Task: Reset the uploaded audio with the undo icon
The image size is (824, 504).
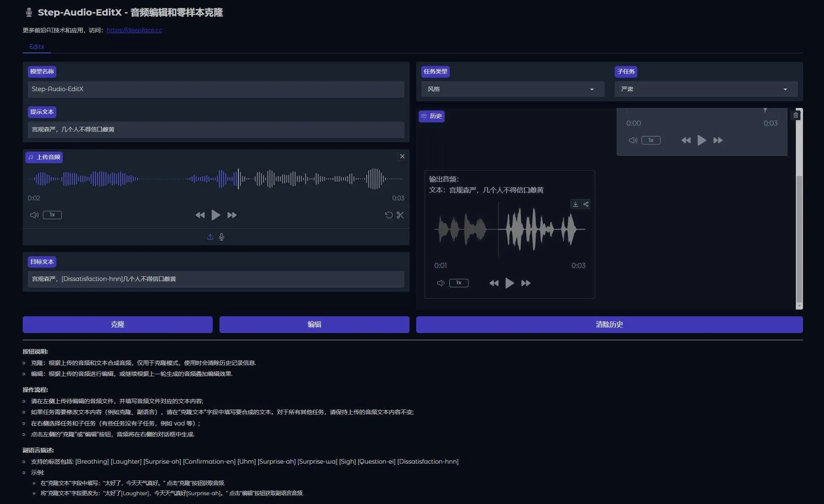Action: point(388,215)
